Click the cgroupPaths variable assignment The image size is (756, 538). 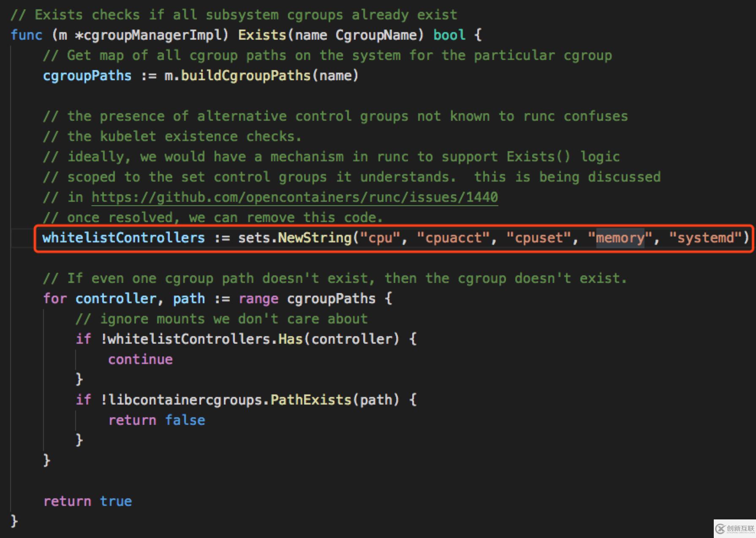[x=87, y=76]
